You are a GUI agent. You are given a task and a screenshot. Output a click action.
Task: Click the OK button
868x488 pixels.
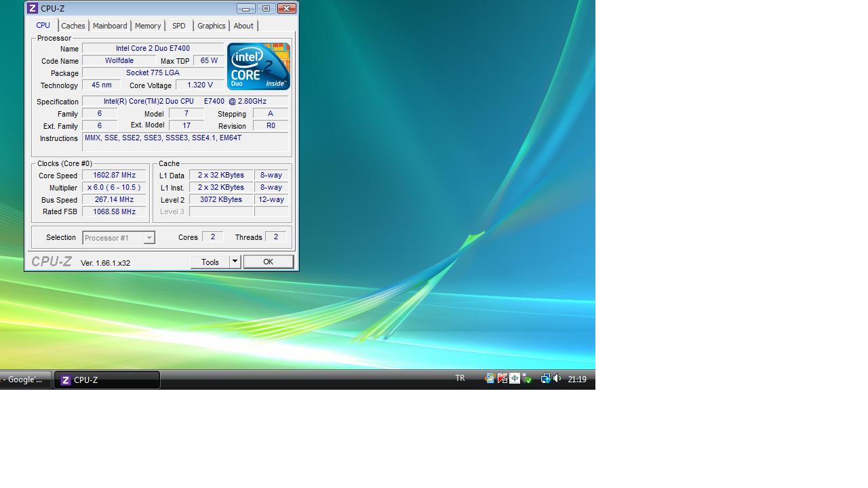(269, 262)
